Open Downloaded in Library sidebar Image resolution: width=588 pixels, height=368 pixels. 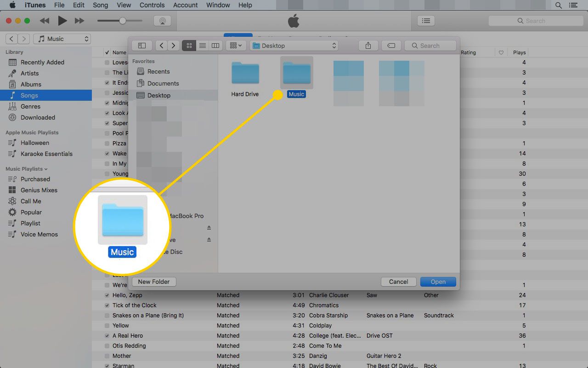click(38, 117)
